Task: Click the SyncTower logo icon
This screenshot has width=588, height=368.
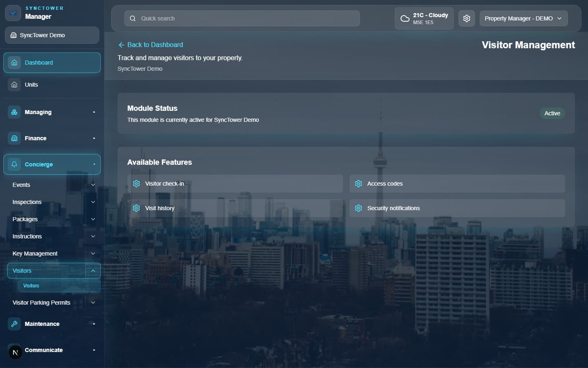Action: pyautogui.click(x=13, y=13)
